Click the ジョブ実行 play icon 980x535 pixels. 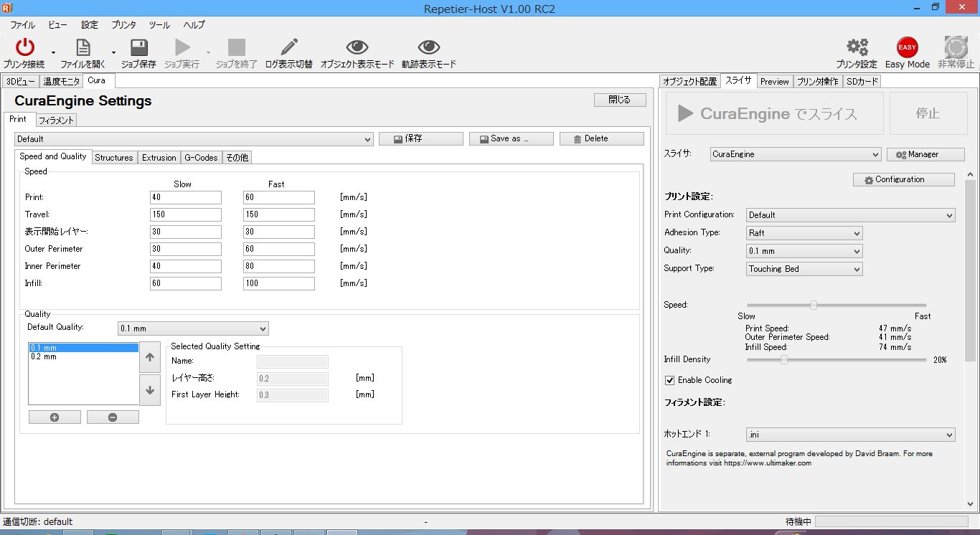tap(182, 47)
